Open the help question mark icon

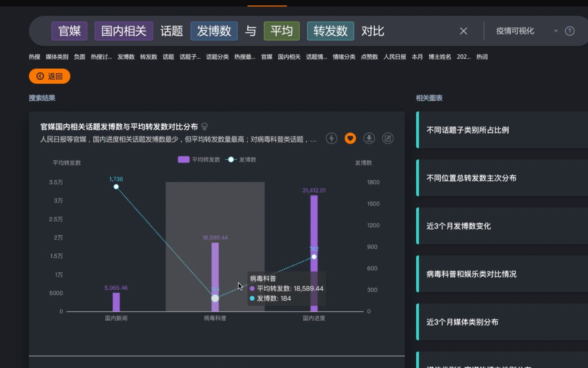(569, 31)
